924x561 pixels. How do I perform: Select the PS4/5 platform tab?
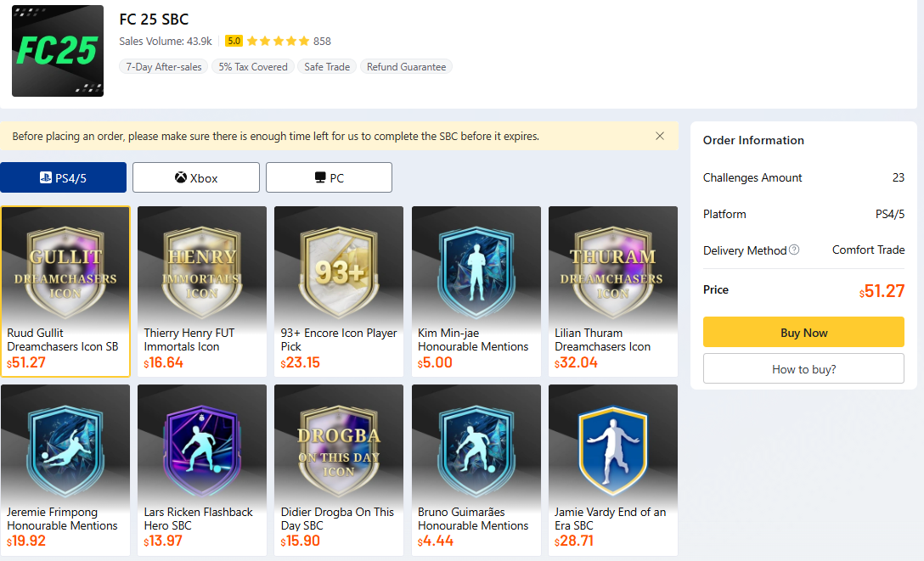point(63,177)
